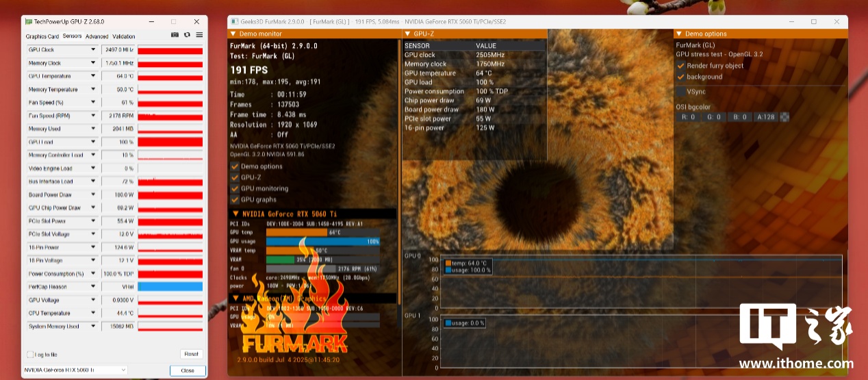Click the Reset button in GPU-Z
Viewport: 868px width, 380px height.
pos(191,354)
